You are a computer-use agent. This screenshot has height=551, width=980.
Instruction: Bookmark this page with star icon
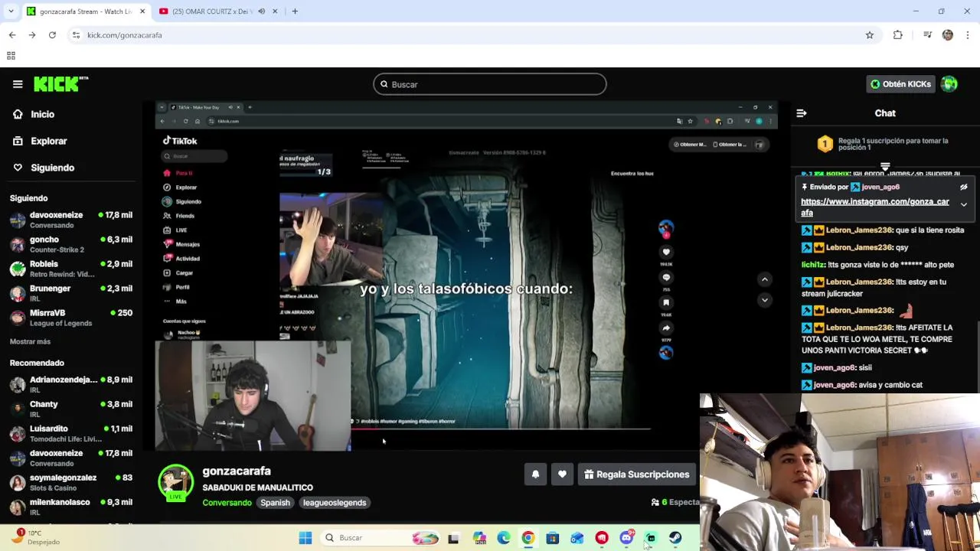[870, 35]
